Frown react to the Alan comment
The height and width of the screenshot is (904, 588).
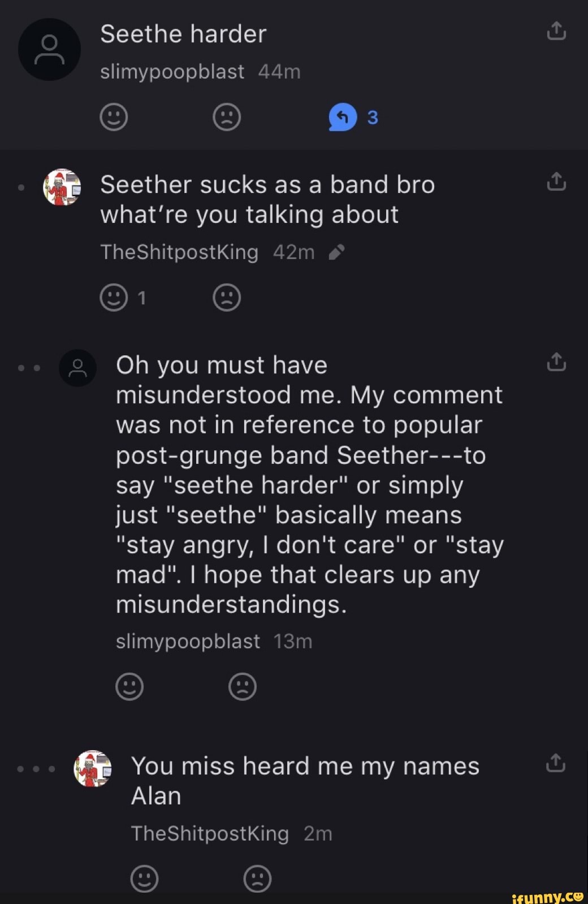pyautogui.click(x=257, y=879)
